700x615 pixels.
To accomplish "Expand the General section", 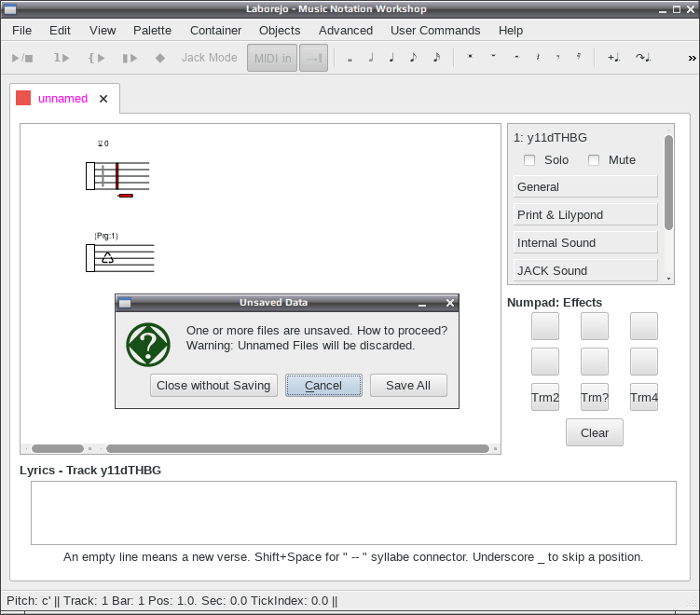I will [x=585, y=186].
